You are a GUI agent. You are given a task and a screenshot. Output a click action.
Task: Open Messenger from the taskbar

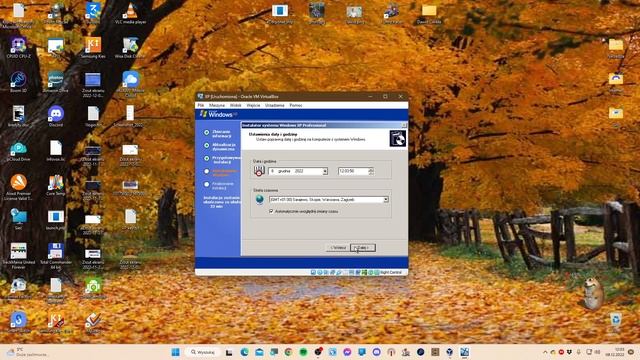pos(347,352)
